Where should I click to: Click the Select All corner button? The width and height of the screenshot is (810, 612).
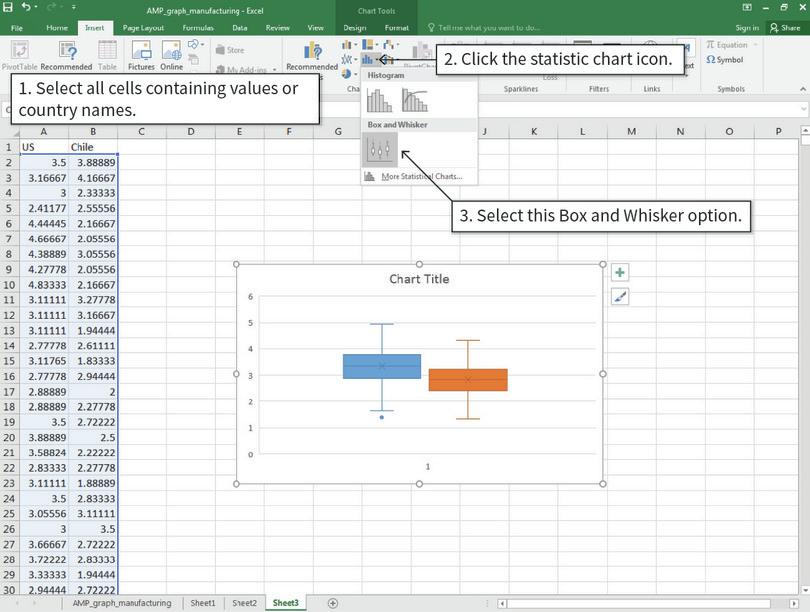coord(10,132)
